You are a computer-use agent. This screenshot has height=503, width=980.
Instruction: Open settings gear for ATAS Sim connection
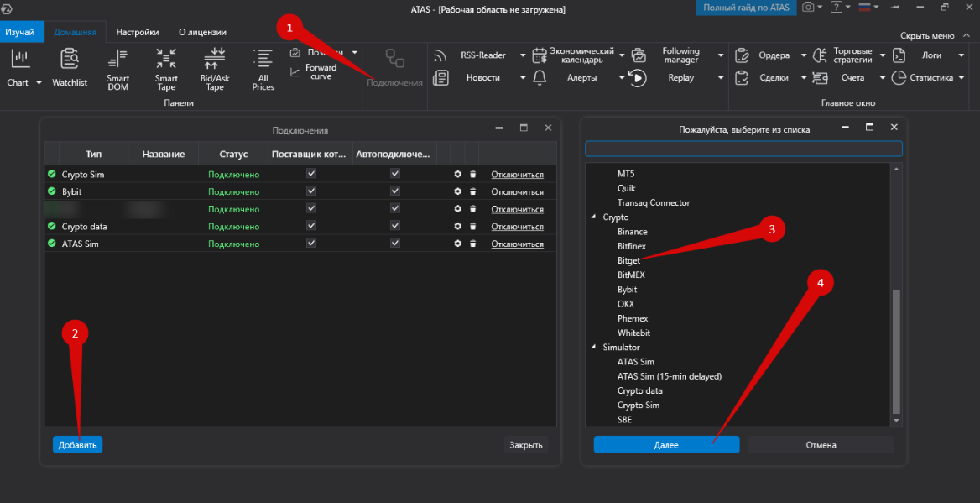point(457,244)
